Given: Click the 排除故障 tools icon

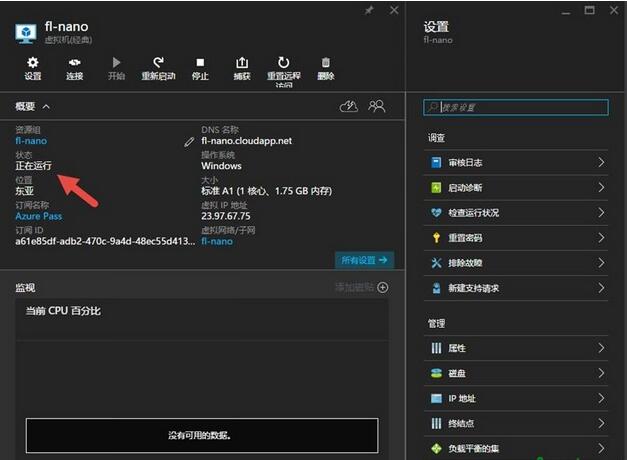Looking at the screenshot, I should pos(436,263).
